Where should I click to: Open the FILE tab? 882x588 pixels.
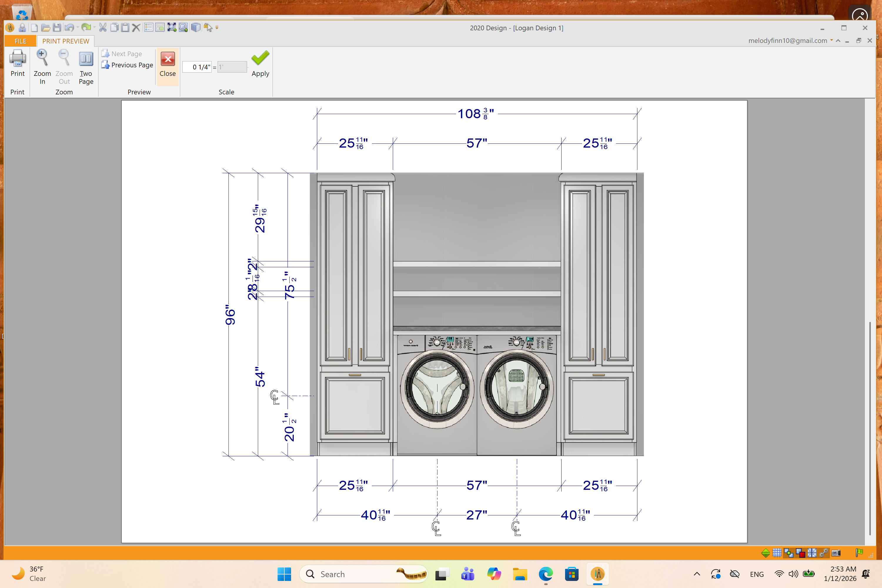click(20, 41)
